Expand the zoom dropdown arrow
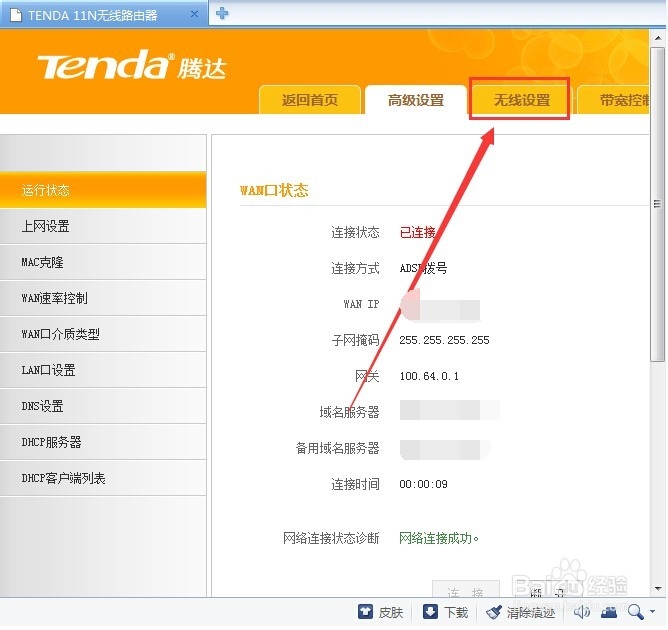Screen dimensions: 668x630 (x=653, y=612)
